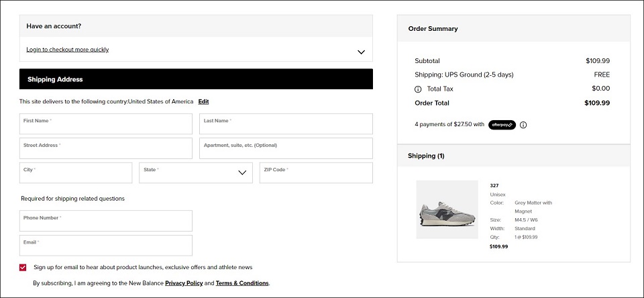Focus the First Name field
This screenshot has height=298, width=644.
pyautogui.click(x=105, y=123)
